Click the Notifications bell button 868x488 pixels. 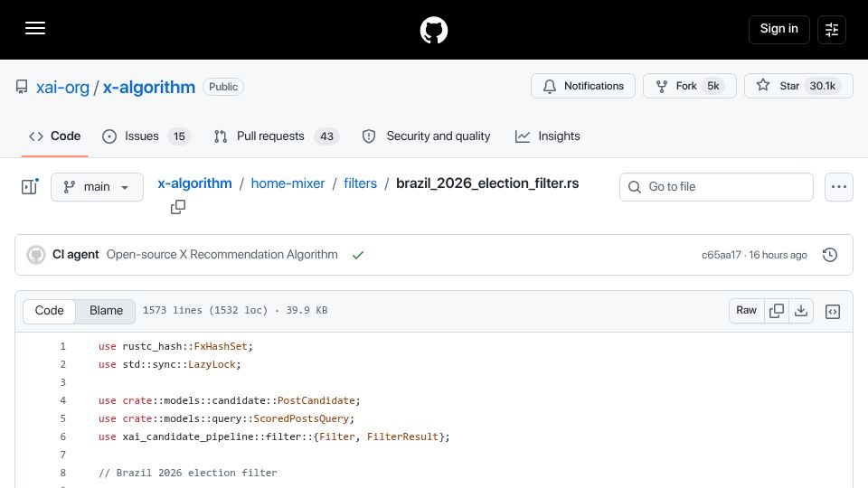pyautogui.click(x=583, y=86)
